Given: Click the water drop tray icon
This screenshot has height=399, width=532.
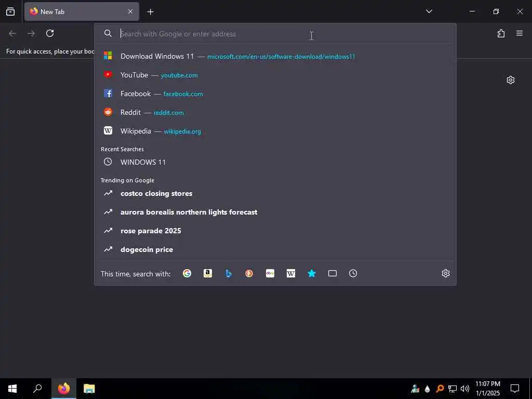Looking at the screenshot, I should 428,389.
